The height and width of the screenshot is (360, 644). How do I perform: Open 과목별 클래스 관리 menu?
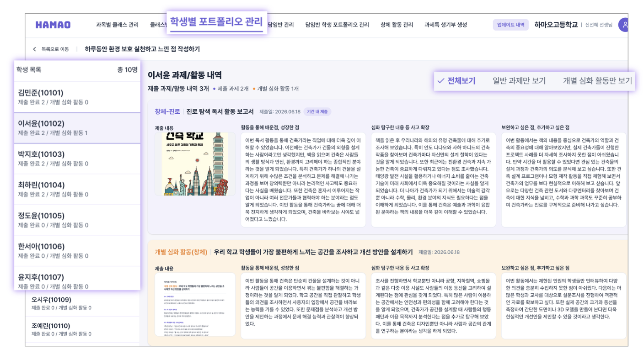point(117,25)
